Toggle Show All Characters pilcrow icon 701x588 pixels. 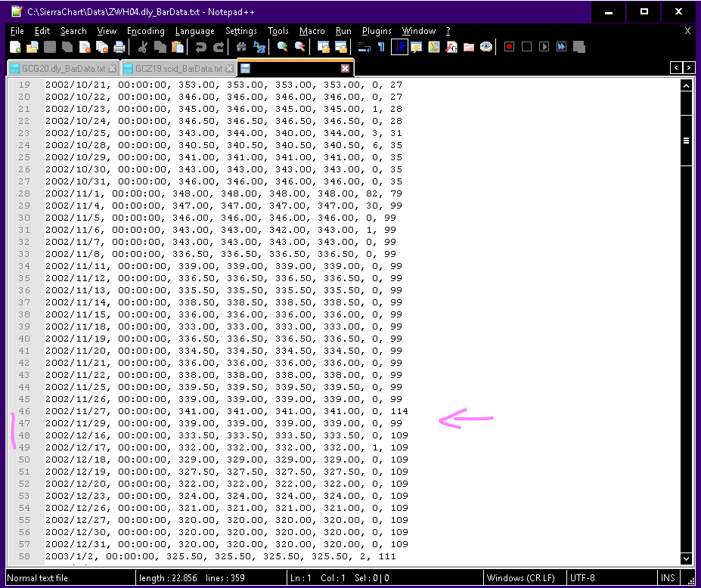coord(381,47)
